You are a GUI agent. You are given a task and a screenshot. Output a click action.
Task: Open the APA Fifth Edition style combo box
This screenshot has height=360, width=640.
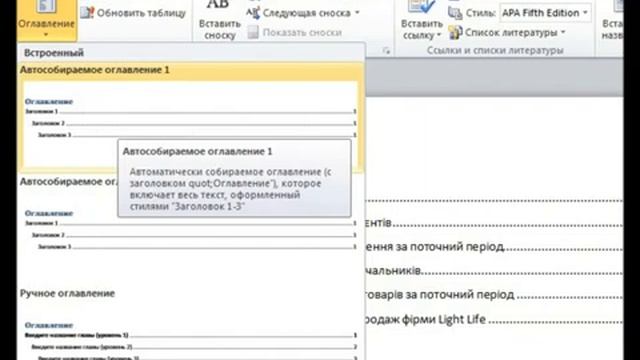545,13
